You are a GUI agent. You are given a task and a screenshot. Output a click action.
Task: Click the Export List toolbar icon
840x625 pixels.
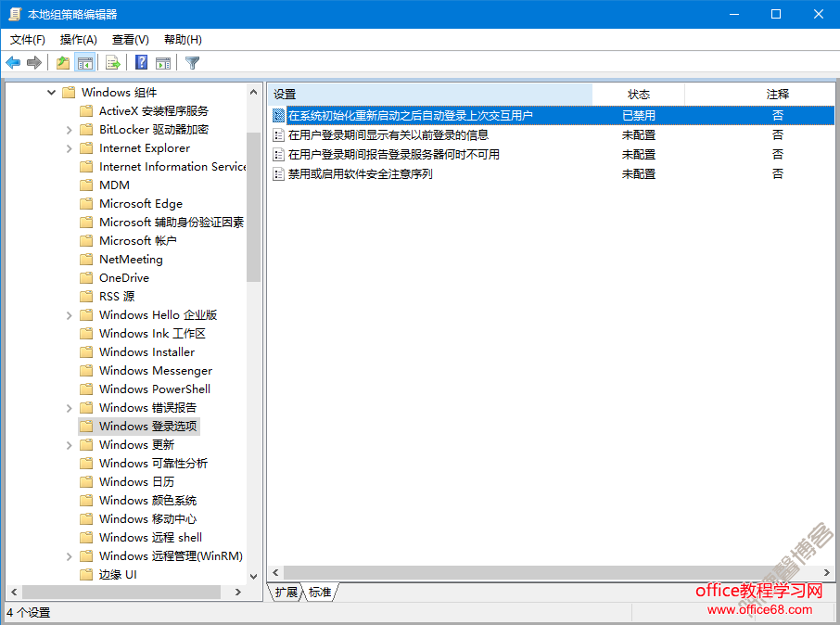113,62
